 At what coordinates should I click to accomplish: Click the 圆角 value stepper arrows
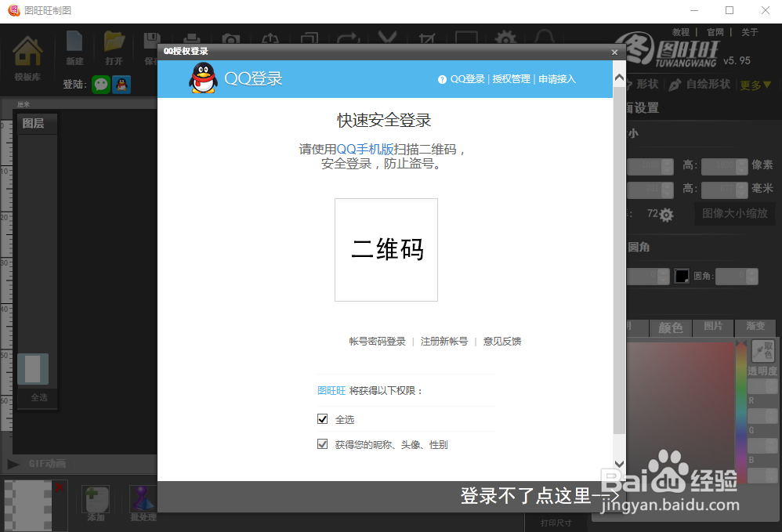point(751,277)
